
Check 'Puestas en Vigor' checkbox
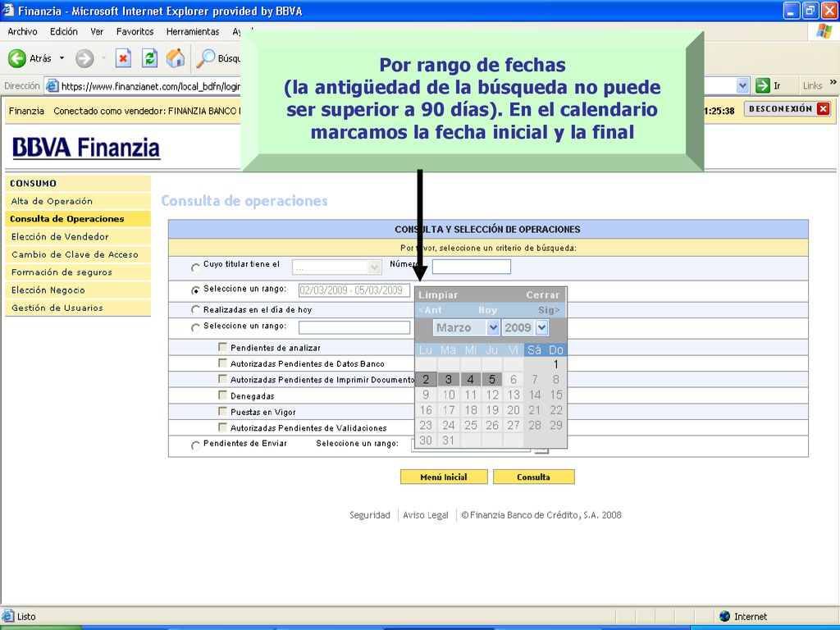223,411
